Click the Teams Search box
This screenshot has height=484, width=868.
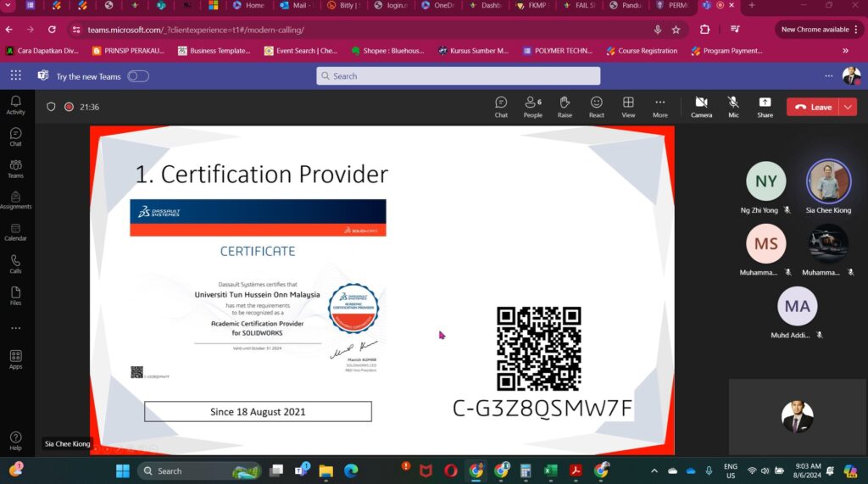click(x=459, y=76)
